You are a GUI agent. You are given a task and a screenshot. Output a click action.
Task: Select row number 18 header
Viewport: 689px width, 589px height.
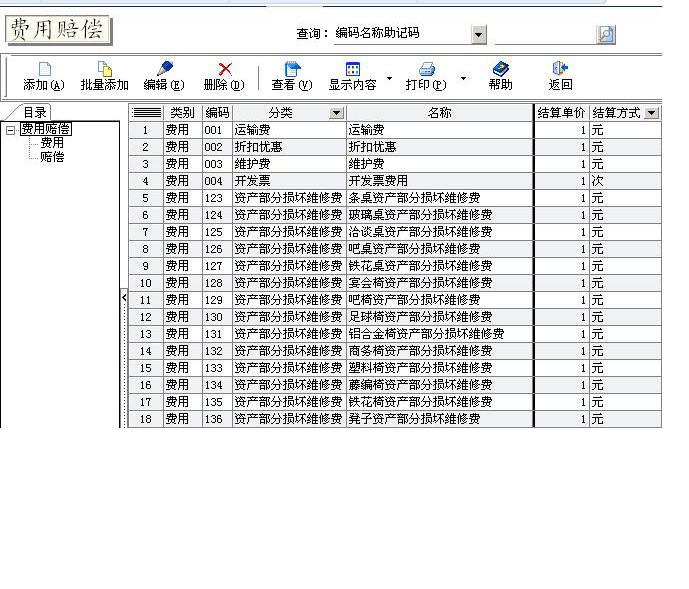146,419
